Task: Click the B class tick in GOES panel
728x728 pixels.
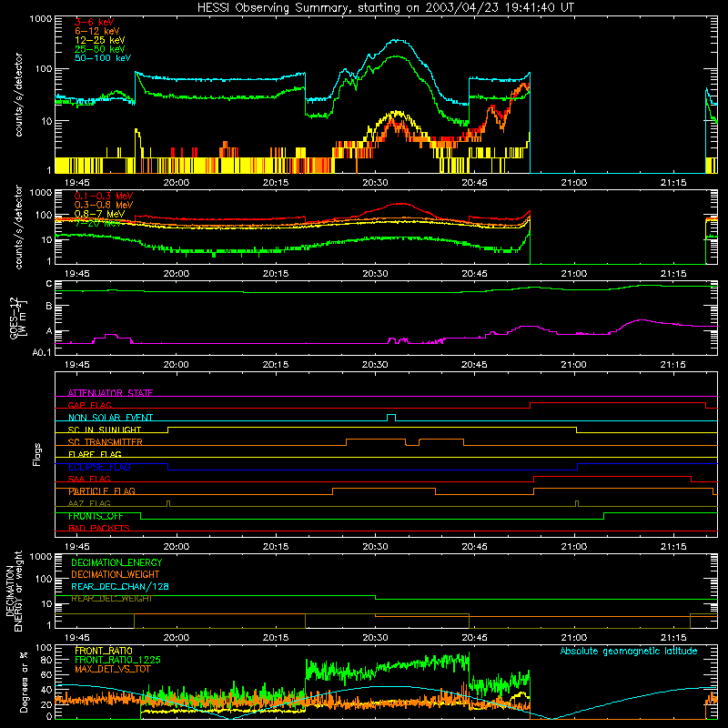Action: [49, 306]
